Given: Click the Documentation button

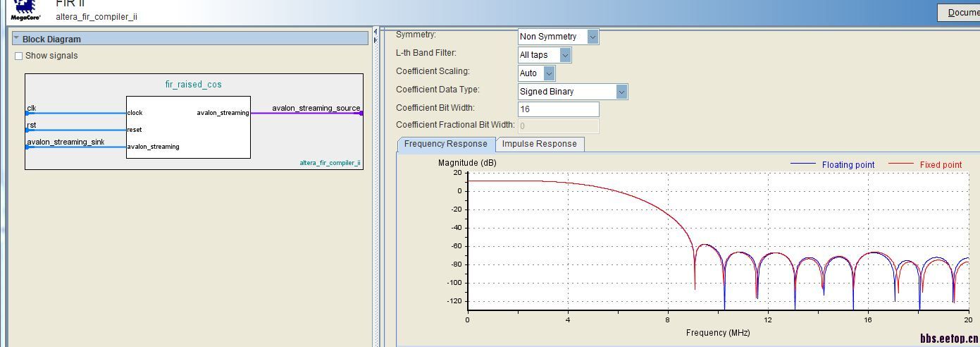Looking at the screenshot, I should pos(959,13).
